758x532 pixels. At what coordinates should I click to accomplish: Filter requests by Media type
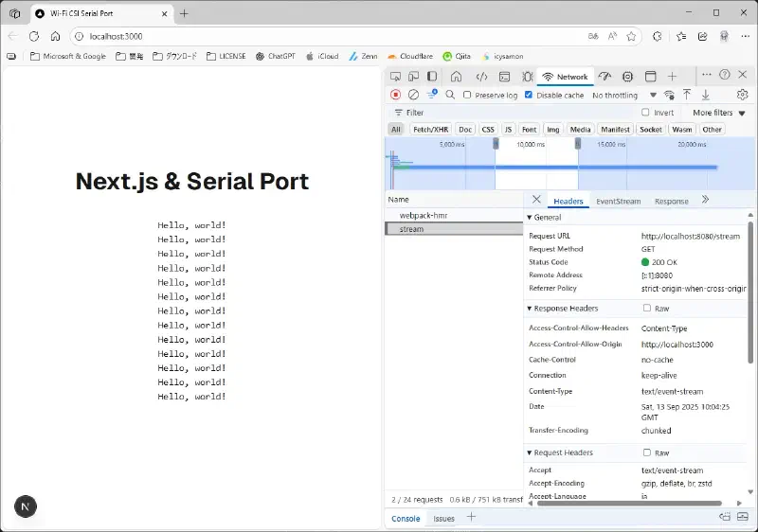tap(580, 130)
